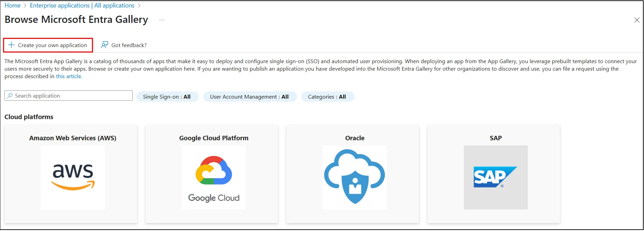Click the Cloud platforms heading

pyautogui.click(x=29, y=117)
